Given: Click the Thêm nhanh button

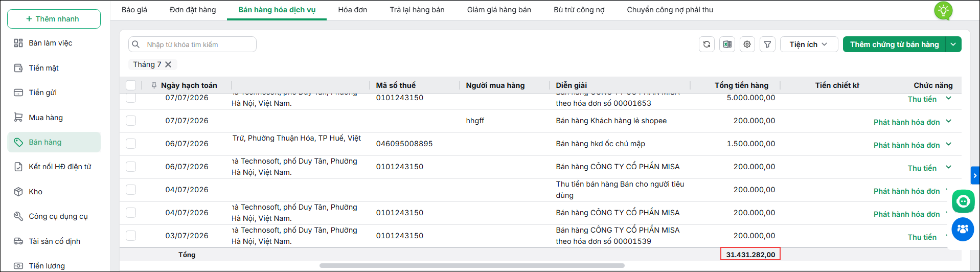Looking at the screenshot, I should coord(54,19).
